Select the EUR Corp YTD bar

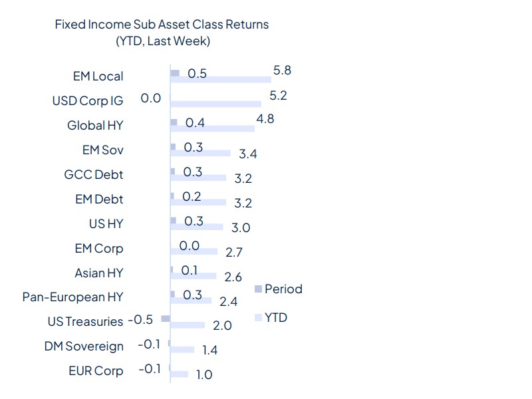(180, 374)
